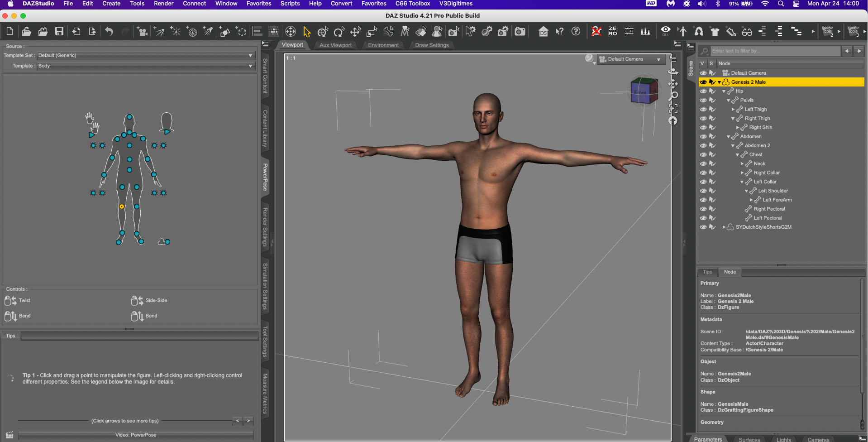Toggle visibility eye for Hip node
This screenshot has width=868, height=442.
[703, 91]
